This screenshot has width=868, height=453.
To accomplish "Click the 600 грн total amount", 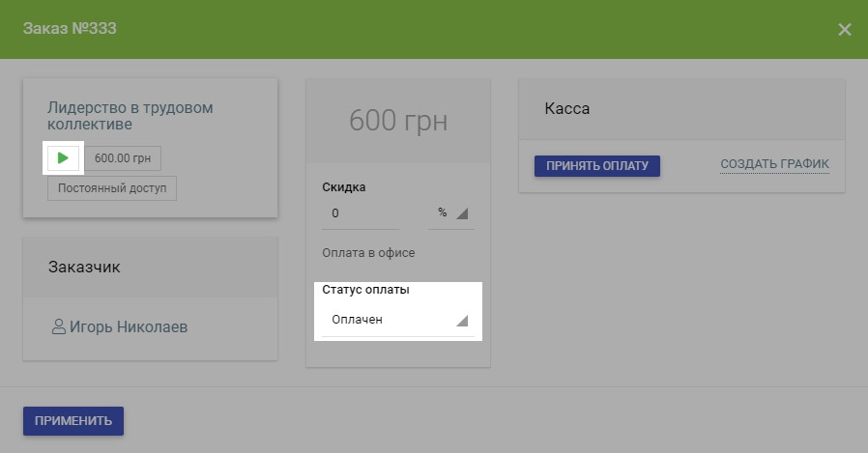I will [398, 121].
